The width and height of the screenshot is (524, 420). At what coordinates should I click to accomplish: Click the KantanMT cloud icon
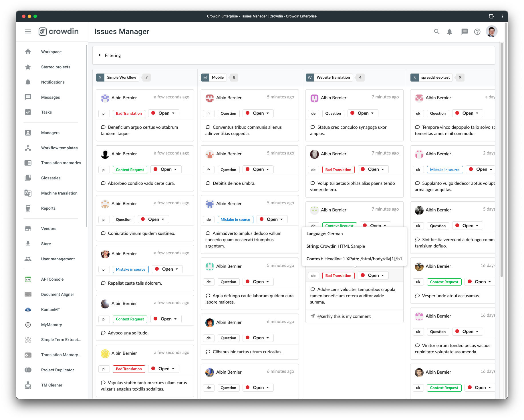click(28, 310)
